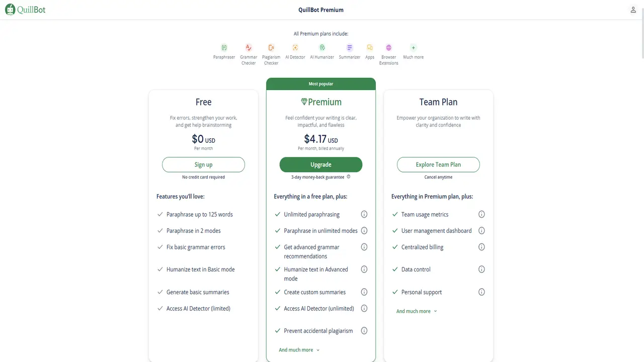The width and height of the screenshot is (644, 362).
Task: Sign up for the Free plan
Action: (x=203, y=164)
